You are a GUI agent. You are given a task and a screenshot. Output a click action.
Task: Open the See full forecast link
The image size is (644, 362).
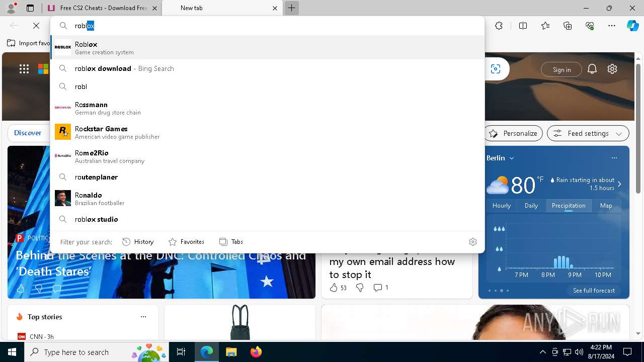[x=594, y=291]
